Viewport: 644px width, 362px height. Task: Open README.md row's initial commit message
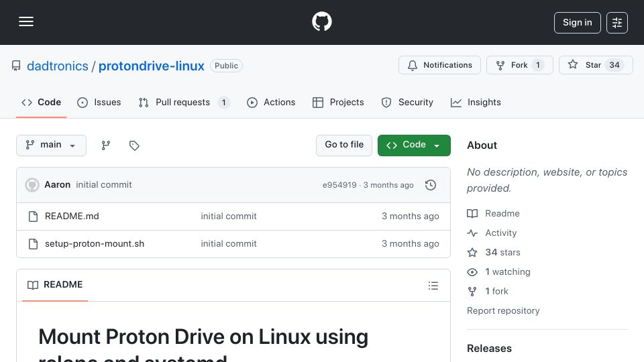pos(229,217)
